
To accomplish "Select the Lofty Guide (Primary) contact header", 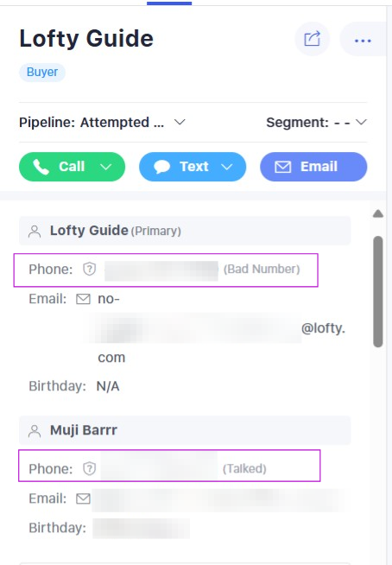I will point(185,231).
